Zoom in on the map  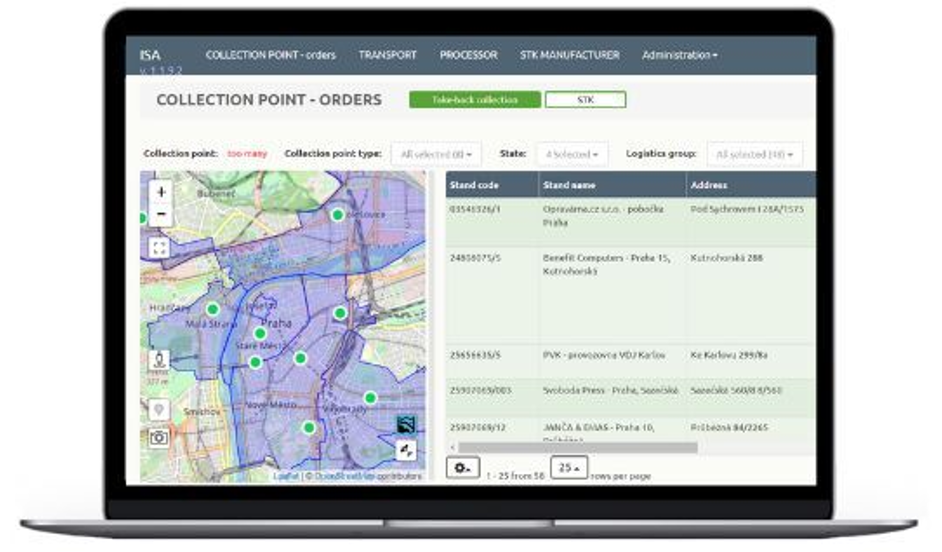coord(161,191)
